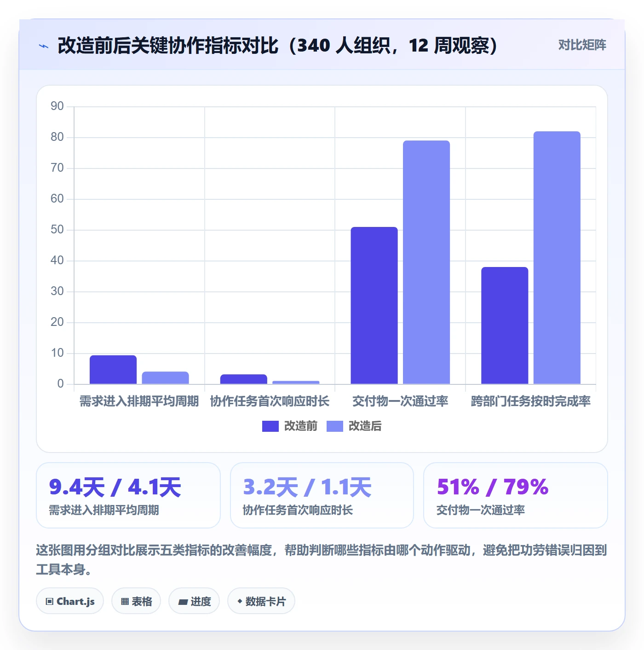Click the 改造前 bar for 跨部门任务按时完成率
644x650 pixels.
pos(505,325)
